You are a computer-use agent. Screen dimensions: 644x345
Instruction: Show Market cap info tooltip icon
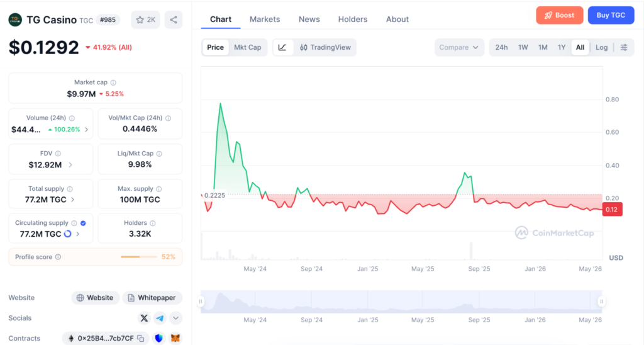113,82
